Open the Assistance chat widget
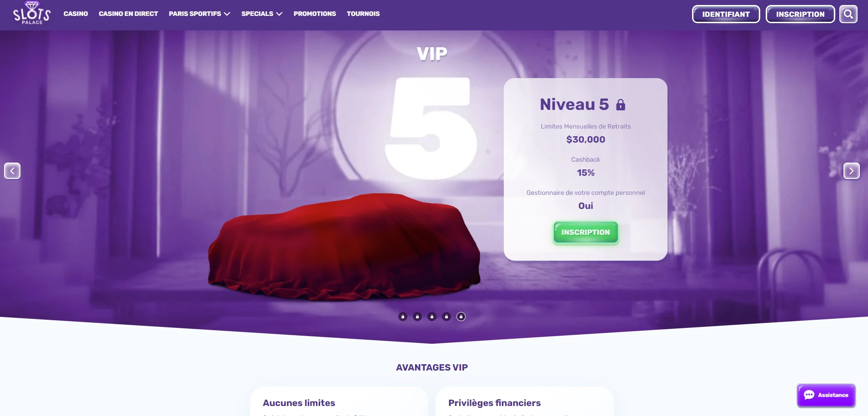This screenshot has width=868, height=416. coord(826,395)
